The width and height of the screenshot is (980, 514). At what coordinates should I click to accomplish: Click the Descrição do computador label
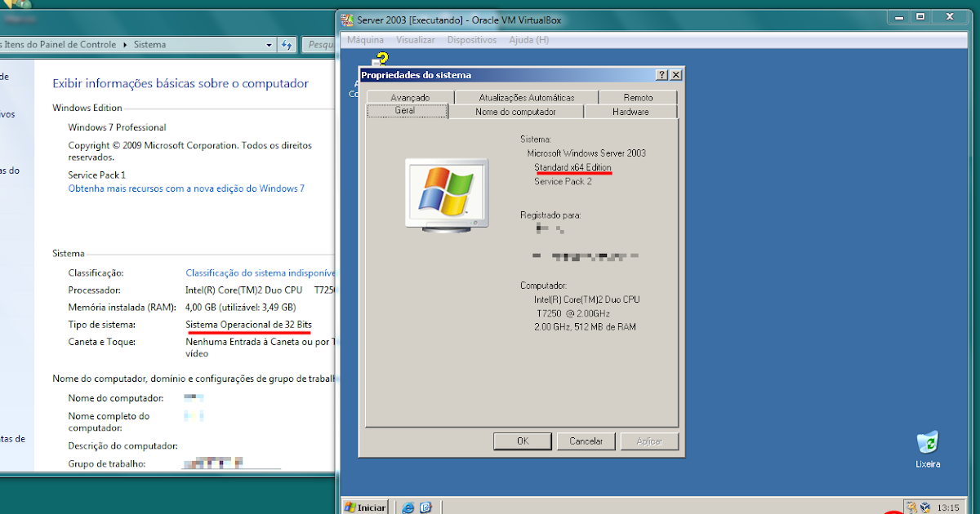(122, 445)
